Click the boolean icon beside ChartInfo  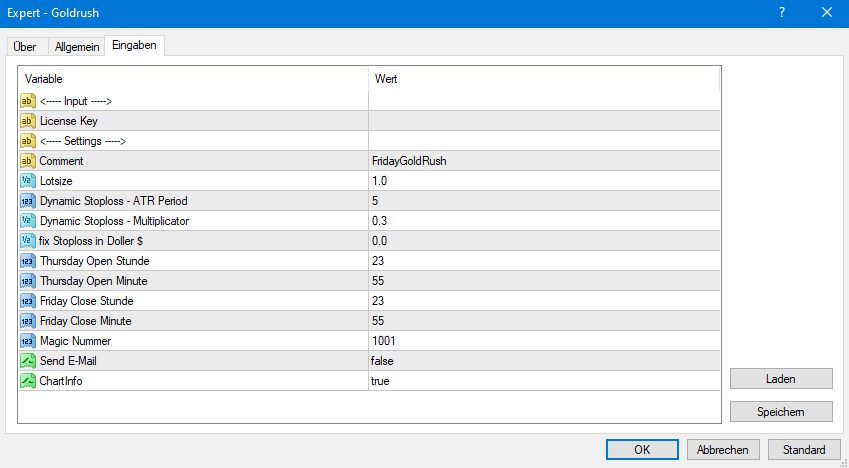pyautogui.click(x=28, y=381)
